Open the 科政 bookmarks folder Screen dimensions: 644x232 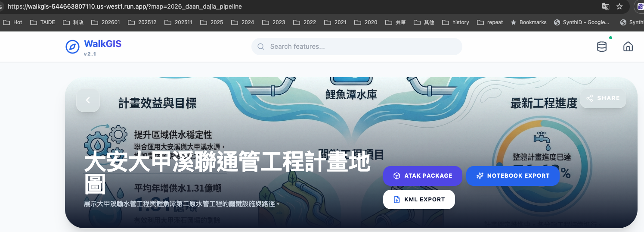pyautogui.click(x=73, y=22)
